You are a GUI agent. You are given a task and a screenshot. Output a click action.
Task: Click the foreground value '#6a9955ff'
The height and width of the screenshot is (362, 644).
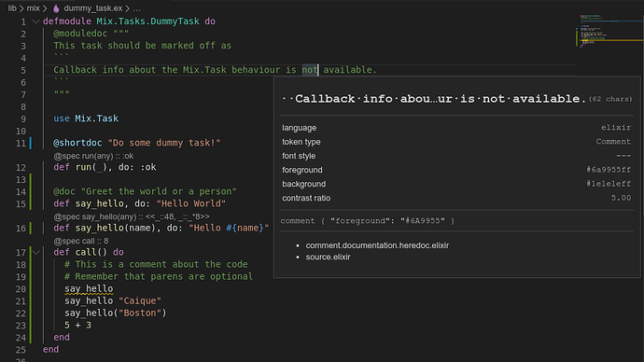[x=609, y=170]
